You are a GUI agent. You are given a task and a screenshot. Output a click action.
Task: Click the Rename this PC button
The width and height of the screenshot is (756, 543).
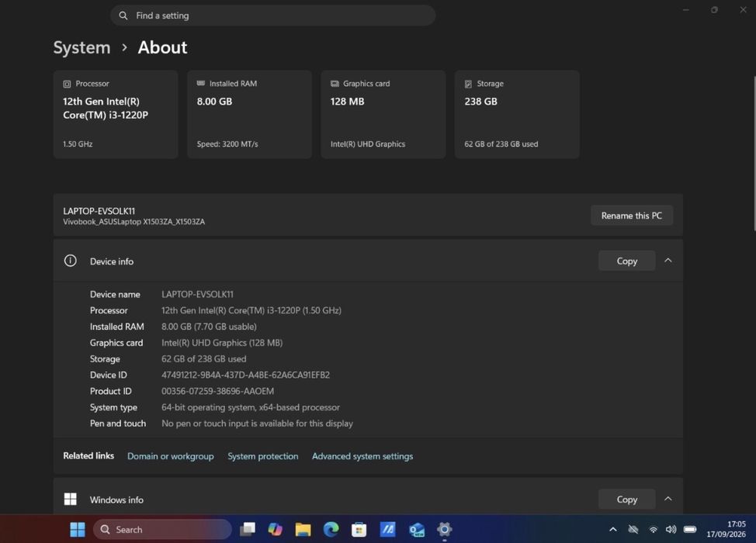click(632, 216)
